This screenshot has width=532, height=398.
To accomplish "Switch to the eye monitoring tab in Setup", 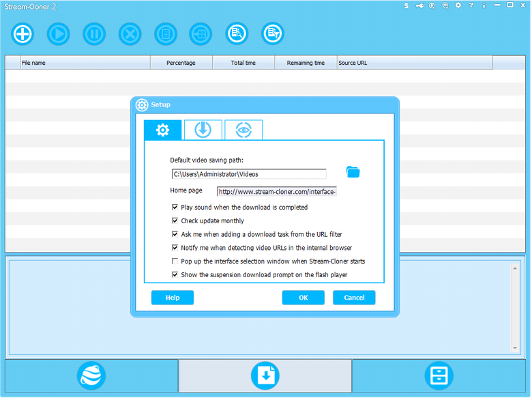I will 243,130.
